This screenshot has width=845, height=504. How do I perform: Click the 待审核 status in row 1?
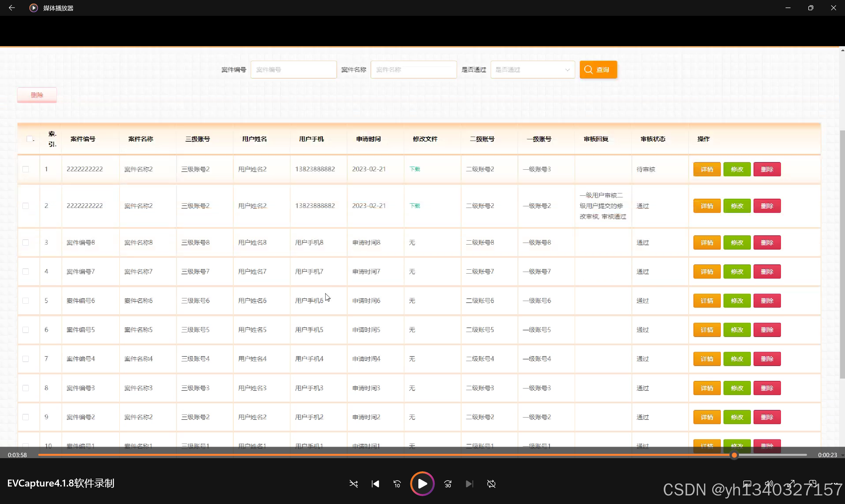coord(646,169)
